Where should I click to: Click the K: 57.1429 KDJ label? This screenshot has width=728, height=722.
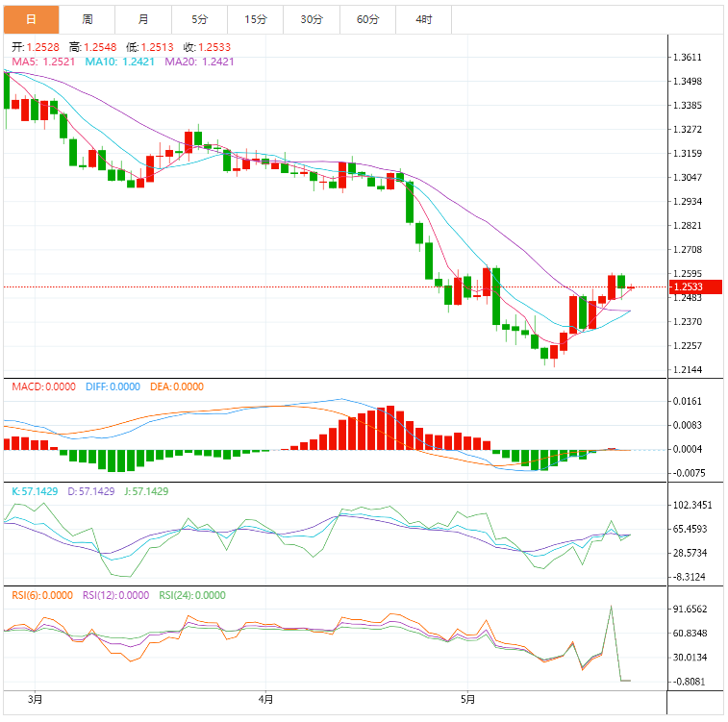tap(35, 492)
